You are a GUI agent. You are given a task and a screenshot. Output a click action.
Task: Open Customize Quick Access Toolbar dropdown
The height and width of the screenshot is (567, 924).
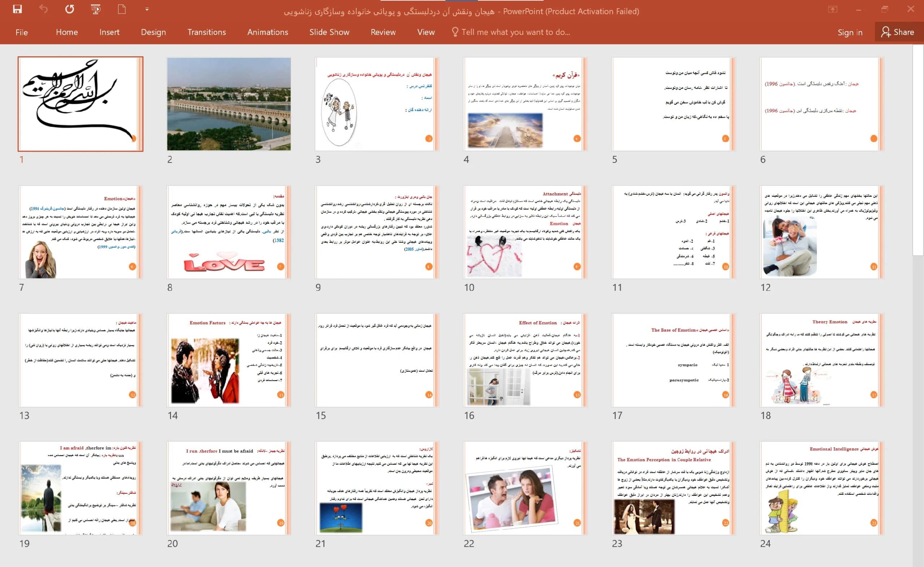click(x=147, y=9)
